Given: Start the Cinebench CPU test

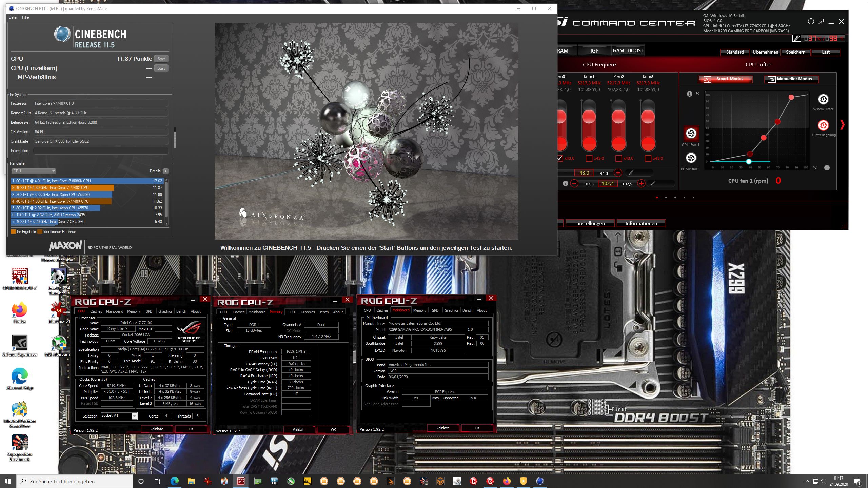Looking at the screenshot, I should (x=161, y=59).
